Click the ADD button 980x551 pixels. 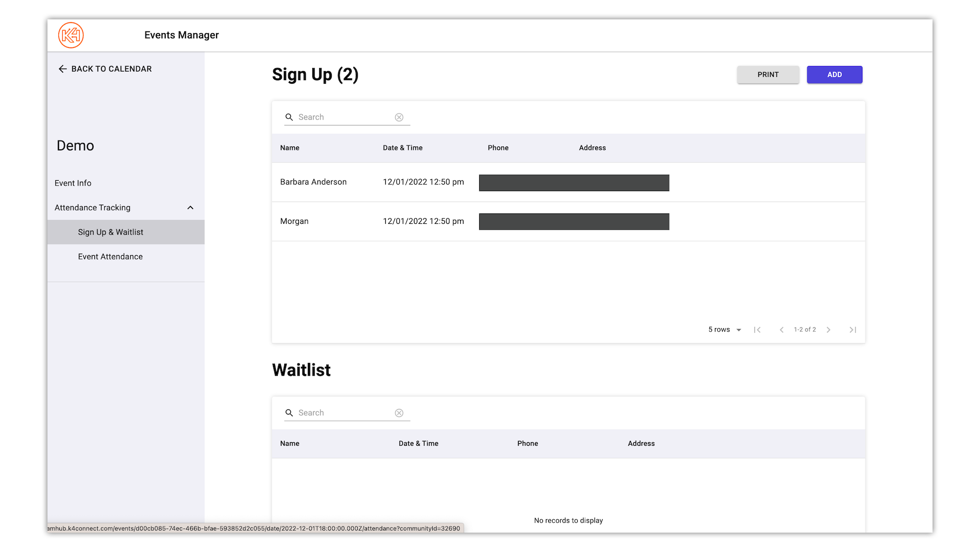coord(834,74)
